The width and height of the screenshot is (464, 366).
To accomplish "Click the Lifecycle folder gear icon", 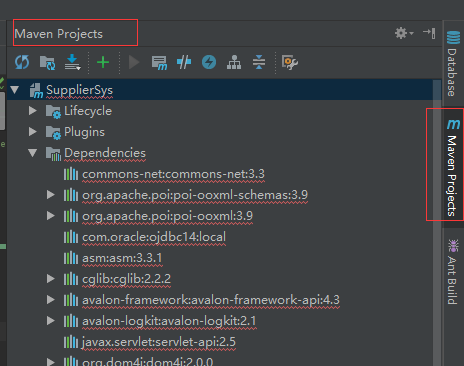I will tap(53, 112).
